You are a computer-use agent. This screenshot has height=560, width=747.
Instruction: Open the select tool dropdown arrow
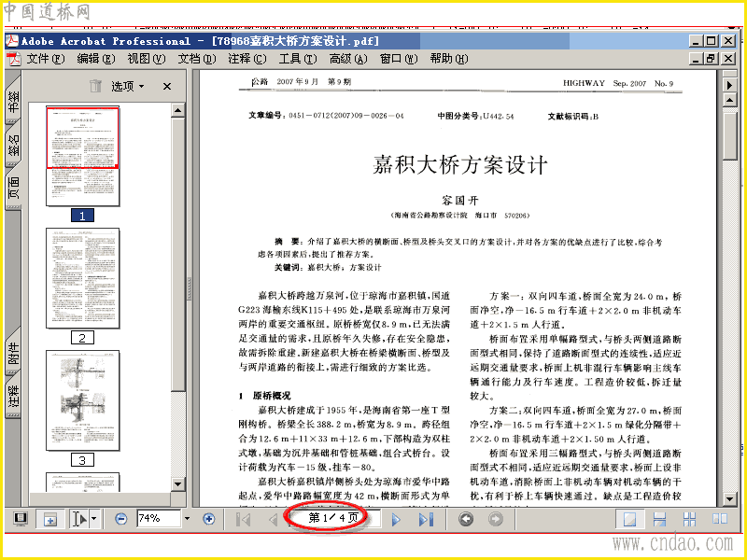click(x=94, y=519)
